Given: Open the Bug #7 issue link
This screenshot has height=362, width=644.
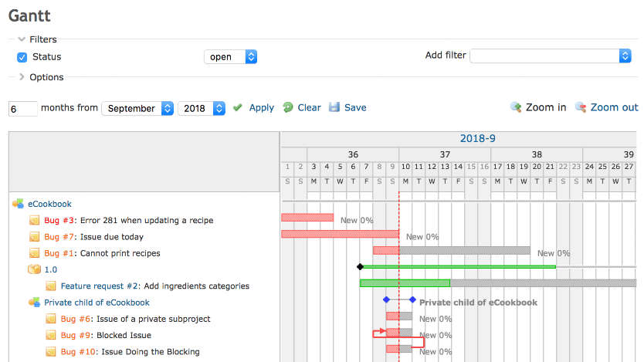Looking at the screenshot, I should [x=59, y=237].
